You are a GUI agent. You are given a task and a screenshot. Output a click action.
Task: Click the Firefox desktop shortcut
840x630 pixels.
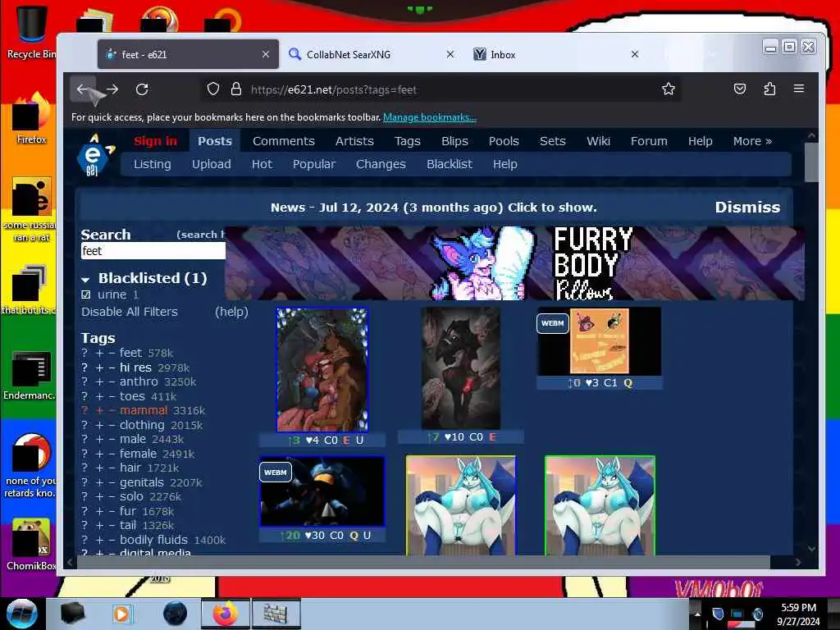[31, 119]
